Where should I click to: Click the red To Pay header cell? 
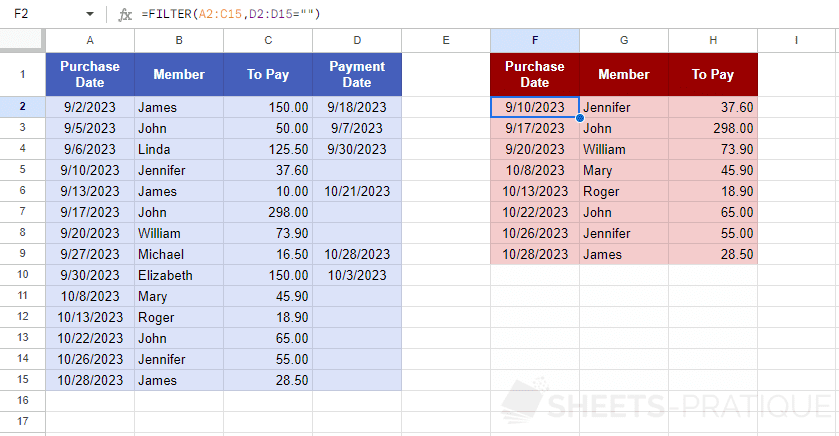(x=713, y=74)
